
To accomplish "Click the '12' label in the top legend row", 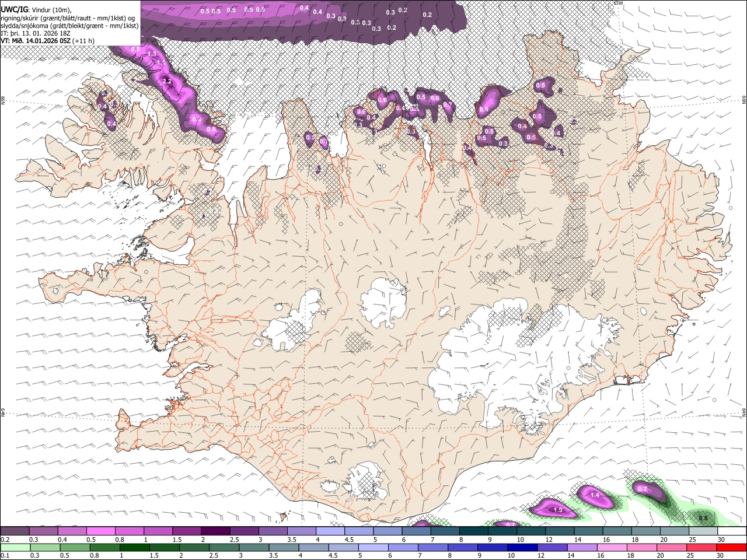I will [549, 540].
